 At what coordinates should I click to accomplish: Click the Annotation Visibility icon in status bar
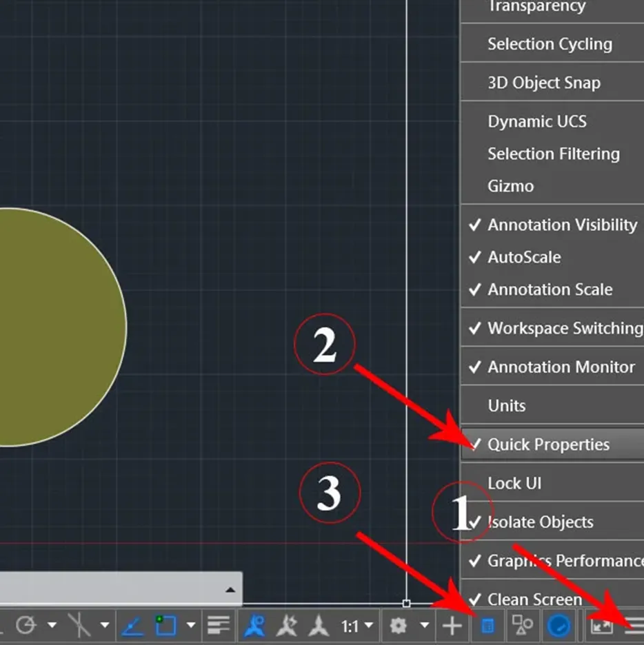click(x=254, y=626)
